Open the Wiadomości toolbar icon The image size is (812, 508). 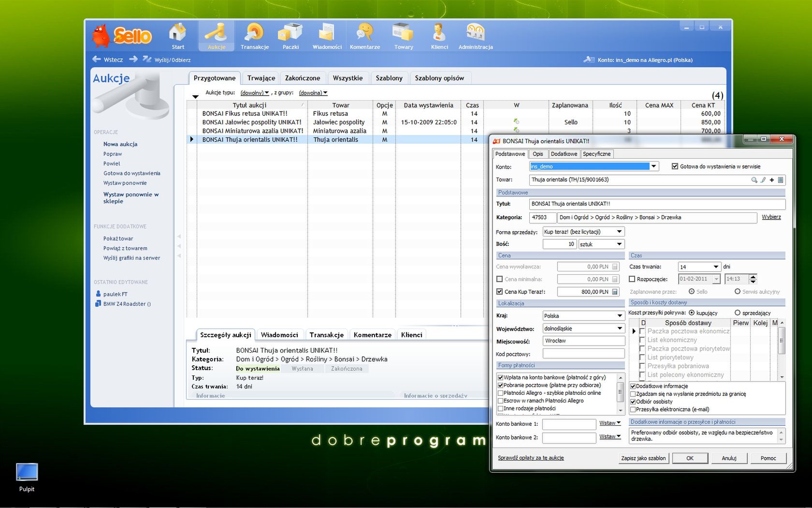coord(327,36)
